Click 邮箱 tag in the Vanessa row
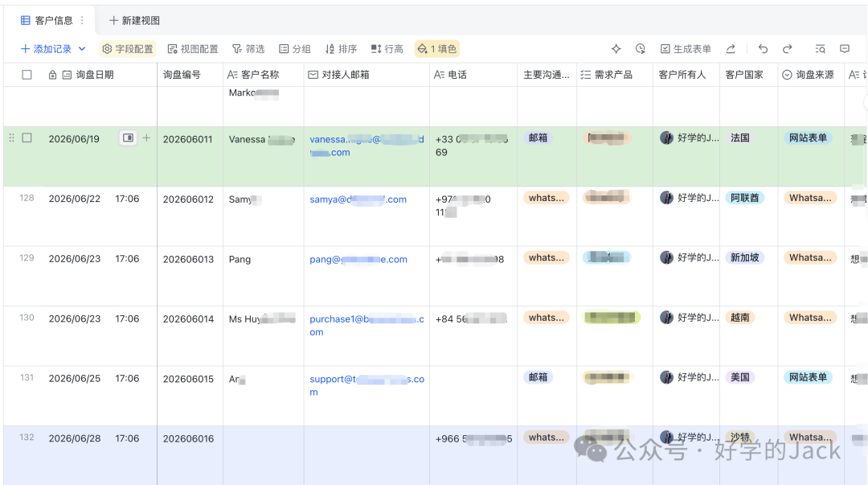Image resolution: width=868 pixels, height=485 pixels. tap(538, 138)
